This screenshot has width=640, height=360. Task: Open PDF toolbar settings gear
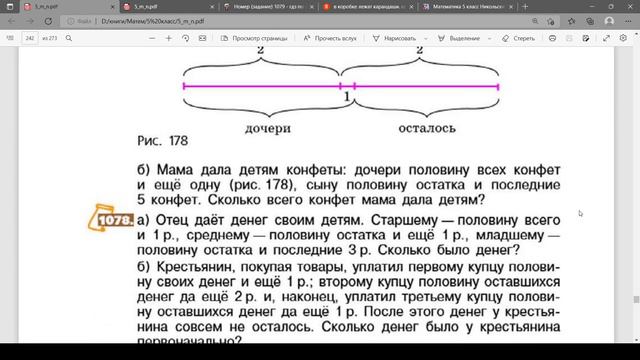623,38
